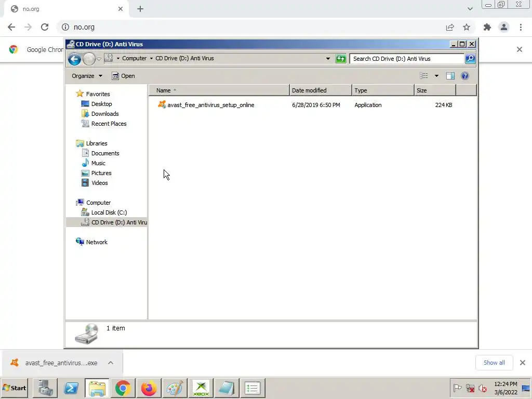Open Music library
This screenshot has height=399, width=532.
coord(98,163)
